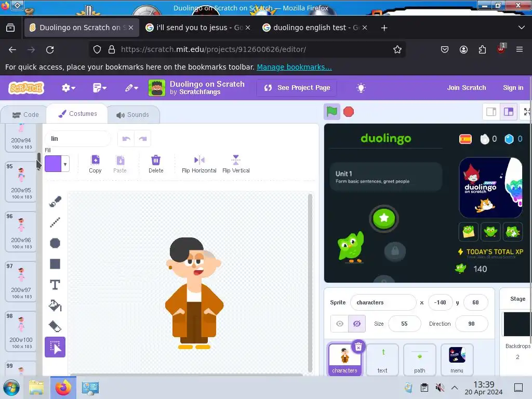Click the lightbulb tutorials icon
This screenshot has height=399, width=532.
361,88
